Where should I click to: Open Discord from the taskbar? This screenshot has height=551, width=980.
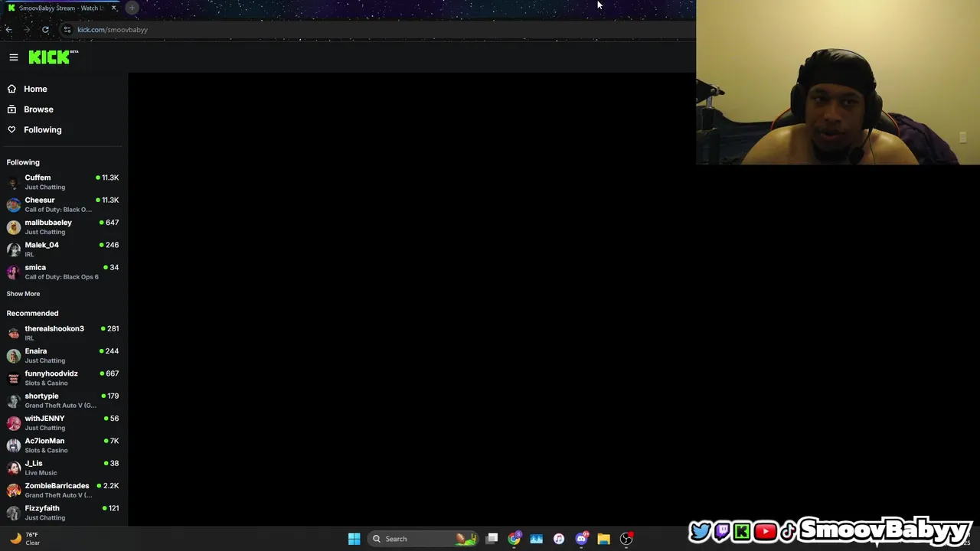pos(581,539)
